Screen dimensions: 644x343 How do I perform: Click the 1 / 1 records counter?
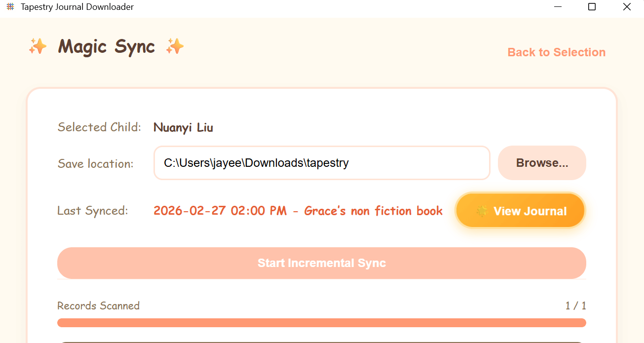coord(576,305)
